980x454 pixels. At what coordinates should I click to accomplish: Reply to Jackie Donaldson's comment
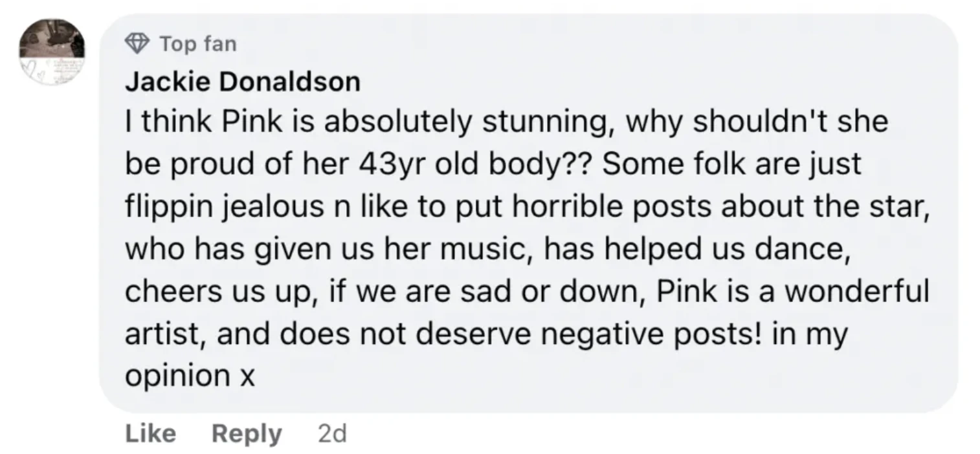tap(247, 433)
